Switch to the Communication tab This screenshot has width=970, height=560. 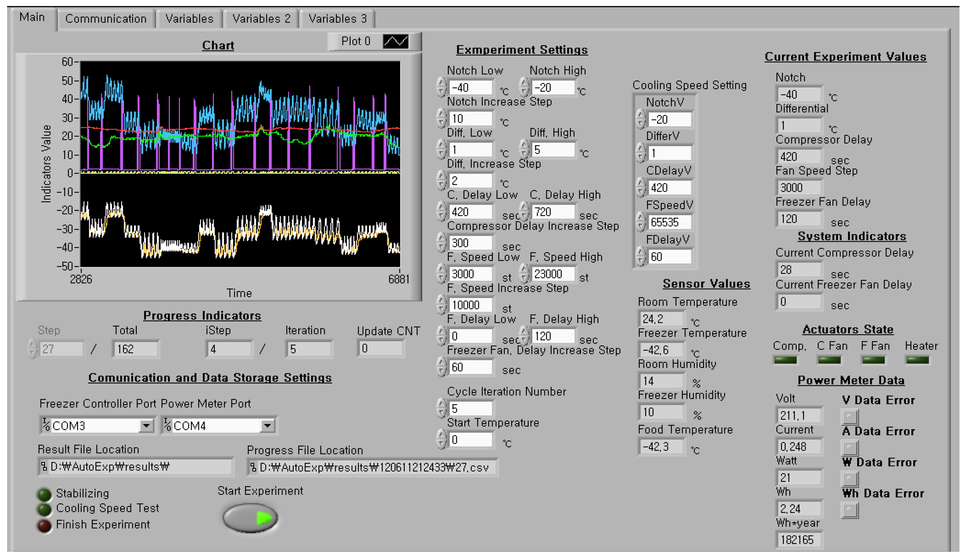pos(106,18)
